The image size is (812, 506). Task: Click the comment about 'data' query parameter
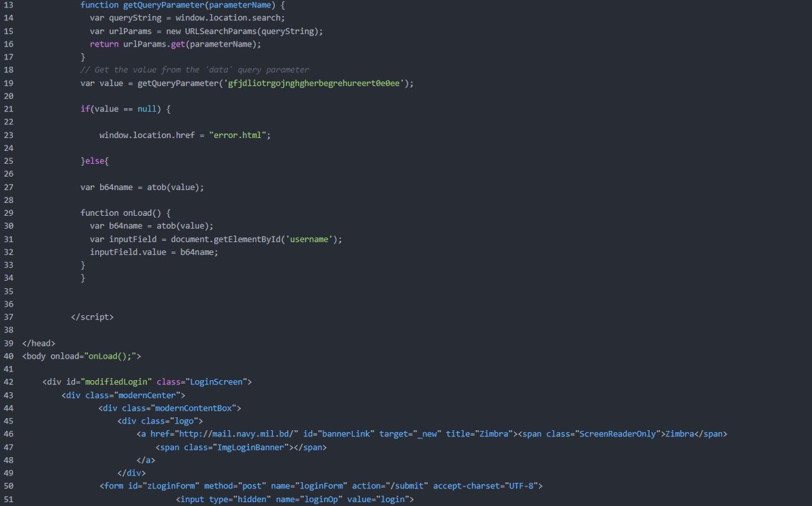pyautogui.click(x=195, y=70)
